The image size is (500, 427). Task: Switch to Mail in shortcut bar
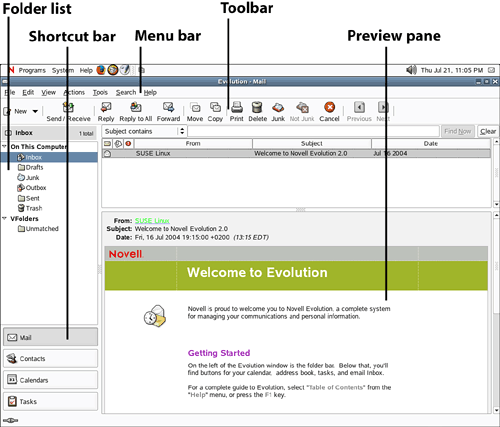pos(50,337)
